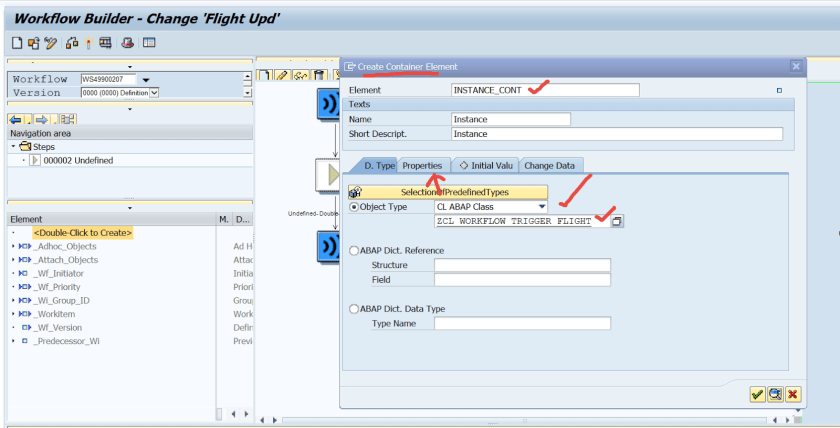Click the Selection of Predefined Types button
Screen dimensions: 840x428
click(448, 192)
